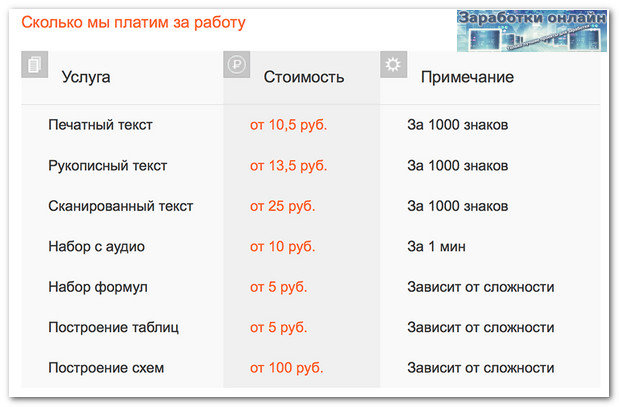The width and height of the screenshot is (619, 407).
Task: Click the heading Сколько мы платим за работу
Action: click(x=133, y=23)
